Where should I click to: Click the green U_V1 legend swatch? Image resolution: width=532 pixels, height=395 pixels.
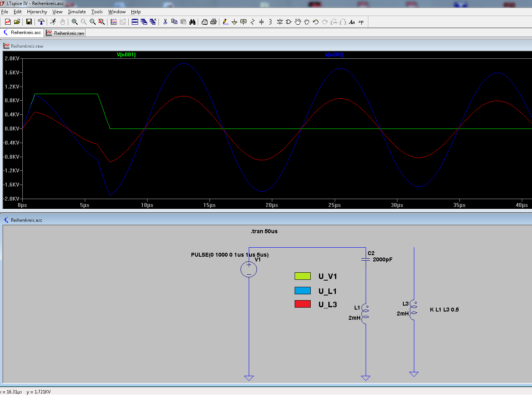pyautogui.click(x=302, y=276)
